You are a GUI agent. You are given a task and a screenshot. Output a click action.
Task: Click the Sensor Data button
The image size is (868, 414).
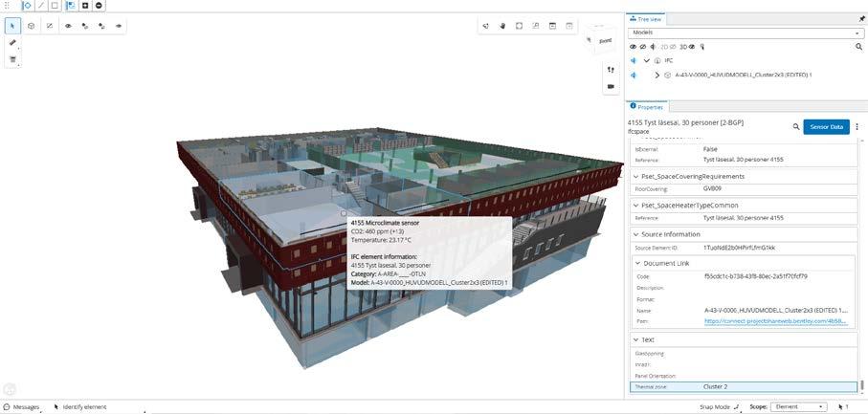click(826, 126)
